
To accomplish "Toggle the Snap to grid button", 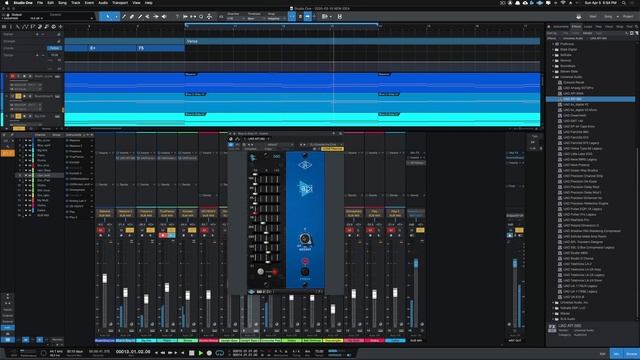I will coord(292,17).
